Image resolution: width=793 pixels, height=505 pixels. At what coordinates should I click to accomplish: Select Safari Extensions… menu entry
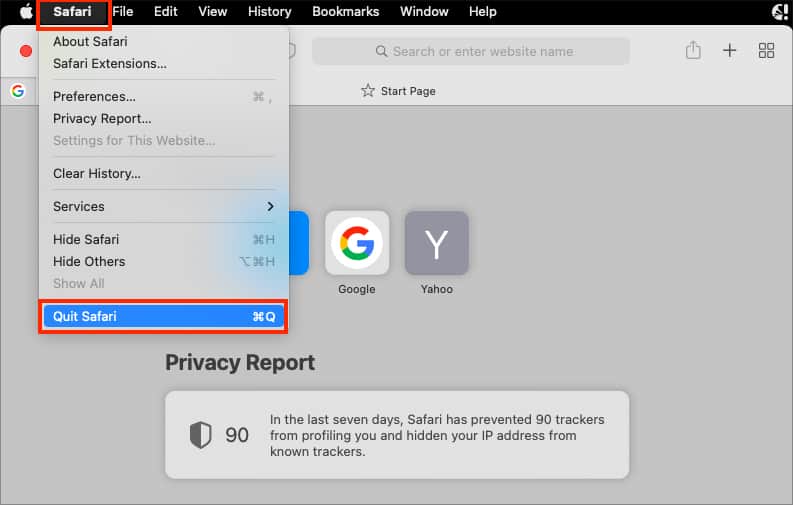point(163,64)
